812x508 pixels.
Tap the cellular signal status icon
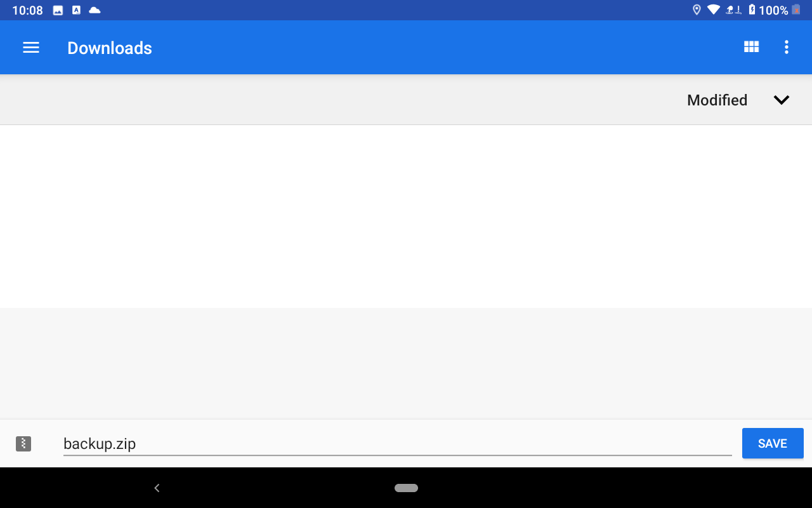[734, 10]
